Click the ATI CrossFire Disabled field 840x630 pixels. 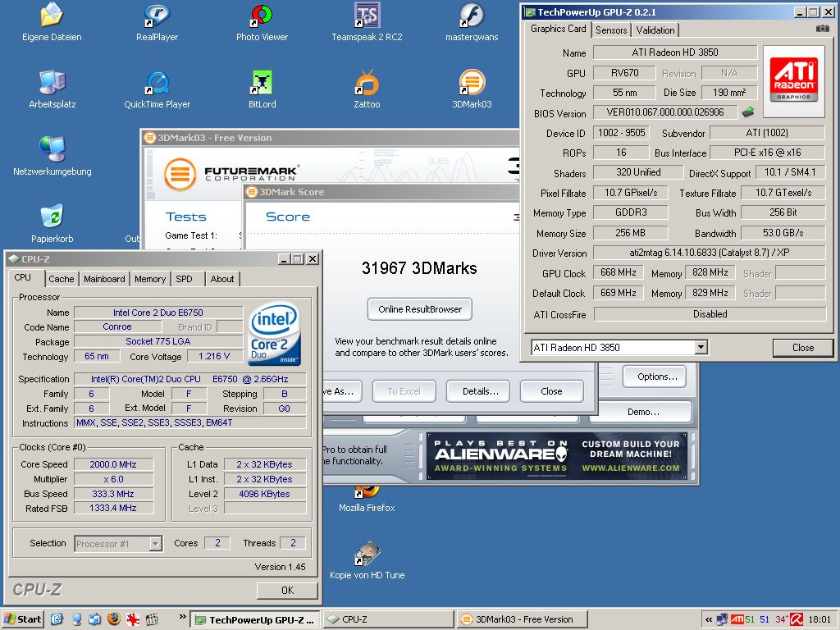[x=710, y=314]
